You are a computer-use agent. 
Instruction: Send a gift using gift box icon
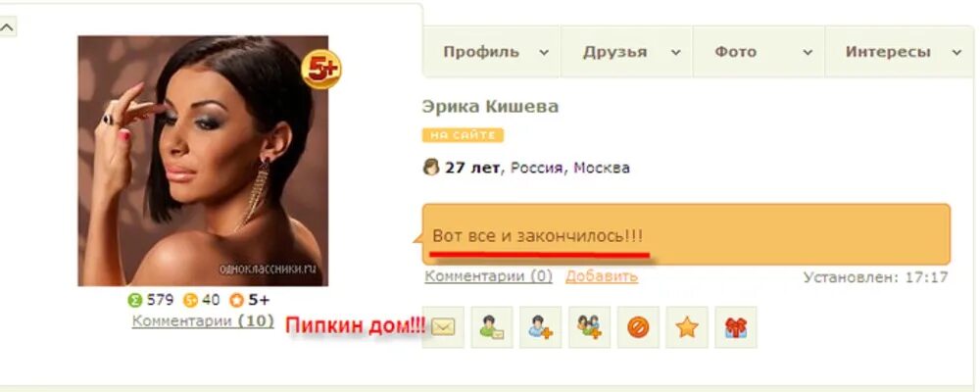pos(736,327)
